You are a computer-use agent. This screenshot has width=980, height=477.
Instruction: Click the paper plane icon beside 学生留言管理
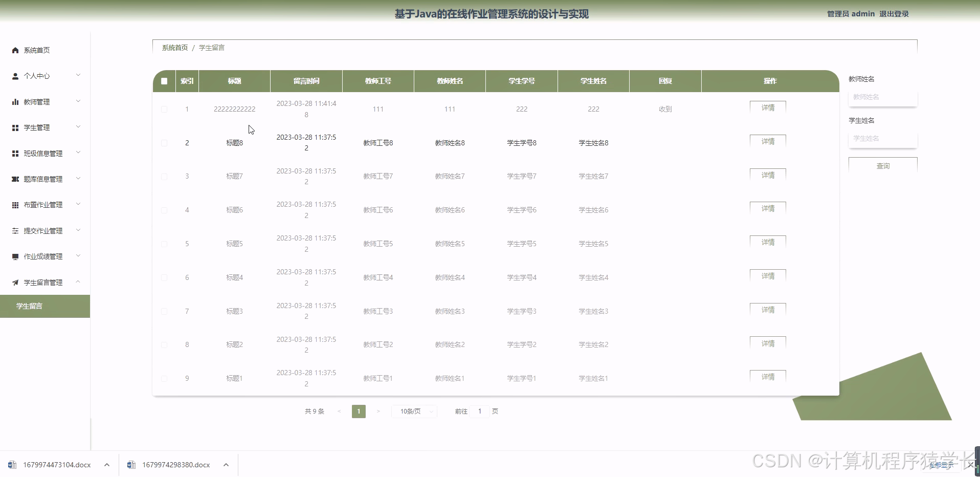click(x=15, y=283)
